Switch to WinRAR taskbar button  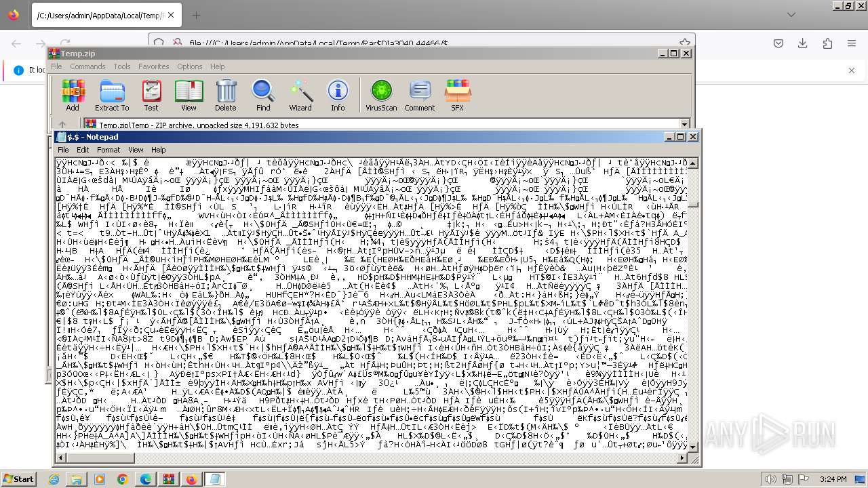pos(169,479)
